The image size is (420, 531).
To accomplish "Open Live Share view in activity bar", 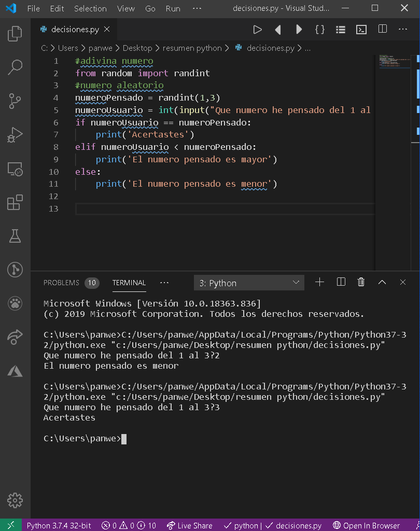I will coord(15,337).
